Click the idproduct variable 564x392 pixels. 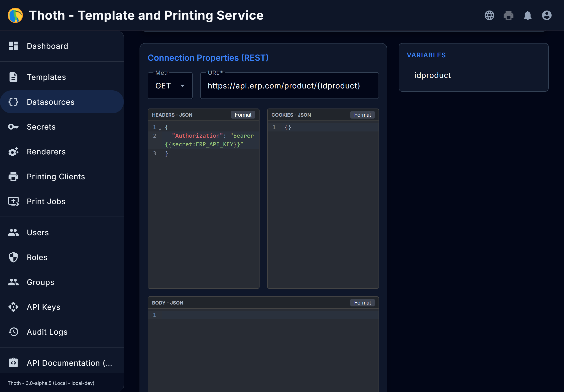[432, 75]
